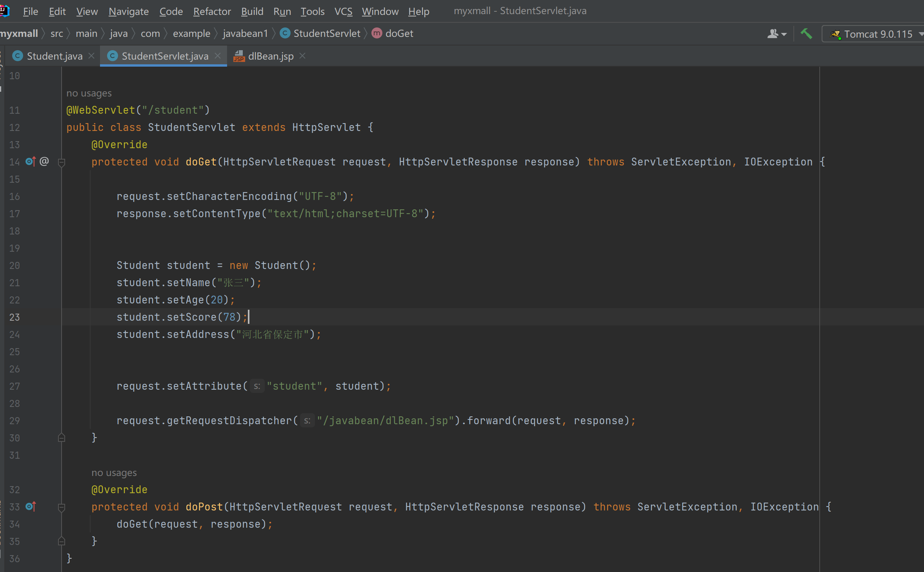
Task: Click the @ annotation gutter icon on line 14
Action: [44, 161]
